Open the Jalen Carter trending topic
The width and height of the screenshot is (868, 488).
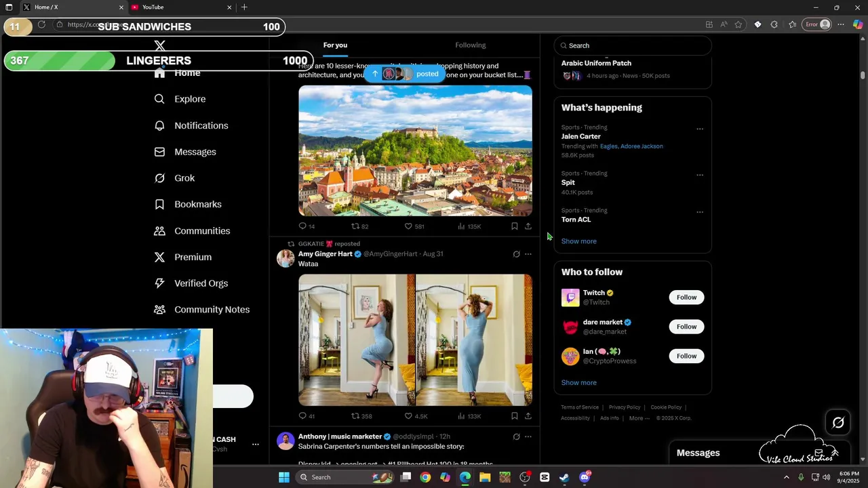point(580,136)
